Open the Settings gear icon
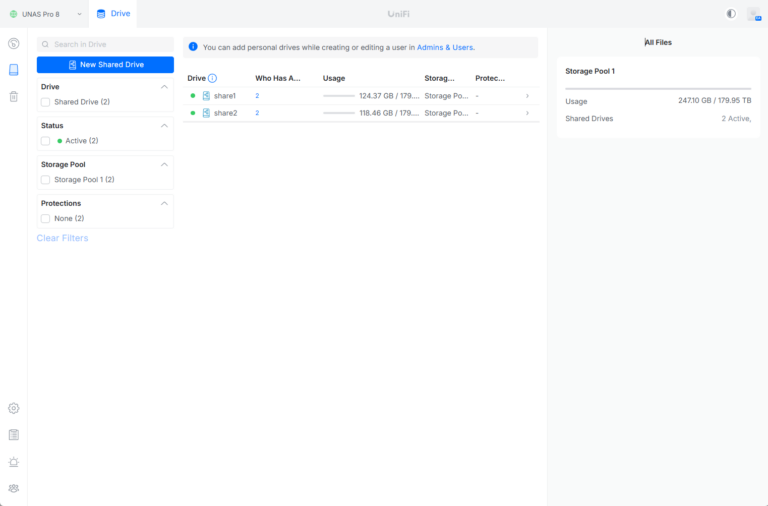Image resolution: width=768 pixels, height=506 pixels. pos(14,408)
